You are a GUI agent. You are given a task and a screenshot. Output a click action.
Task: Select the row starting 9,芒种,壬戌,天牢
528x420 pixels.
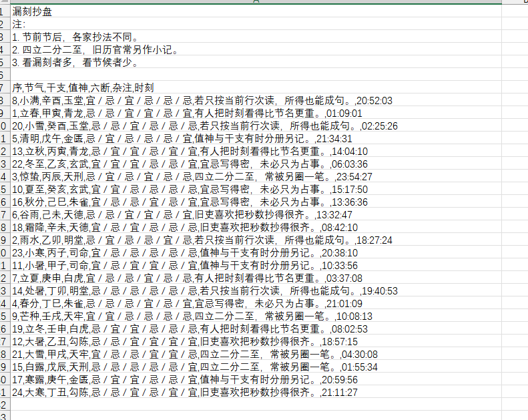pos(256,316)
